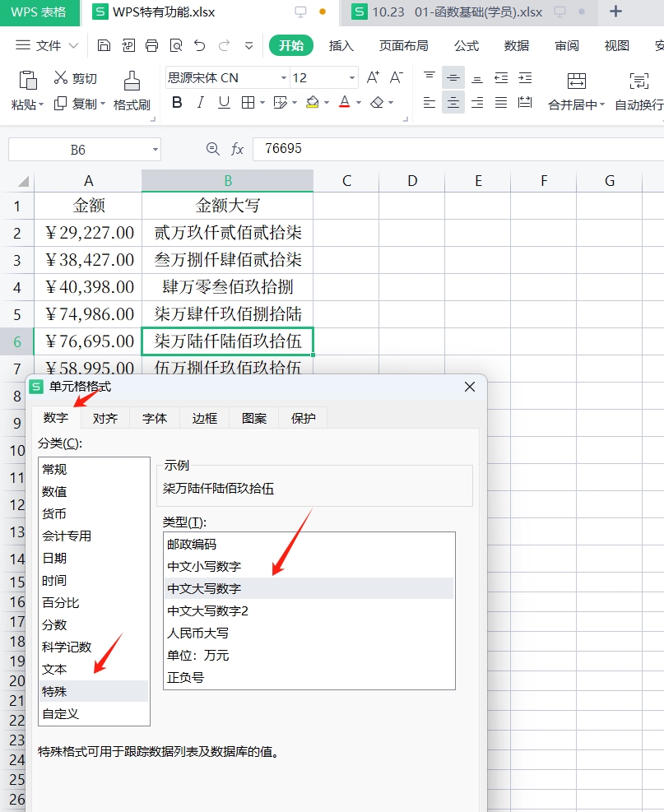Click the formula bar input showing 76695
Screen dimensions: 664x812
point(453,149)
